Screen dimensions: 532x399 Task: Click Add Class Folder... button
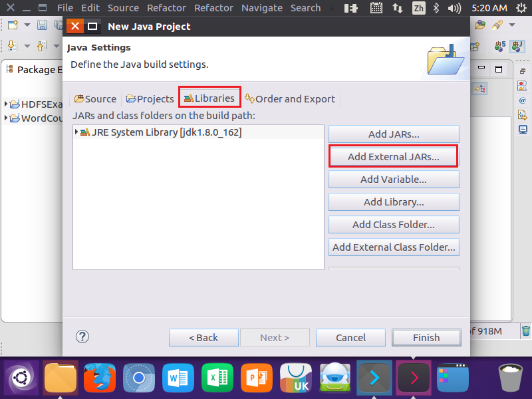[394, 224]
